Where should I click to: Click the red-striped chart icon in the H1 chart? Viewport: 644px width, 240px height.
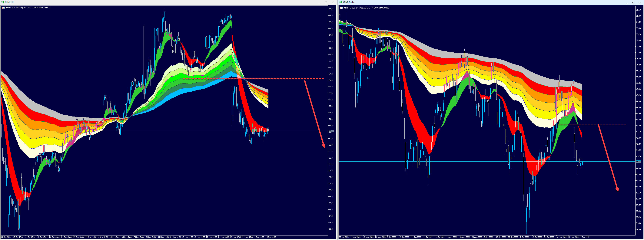pyautogui.click(x=4, y=8)
